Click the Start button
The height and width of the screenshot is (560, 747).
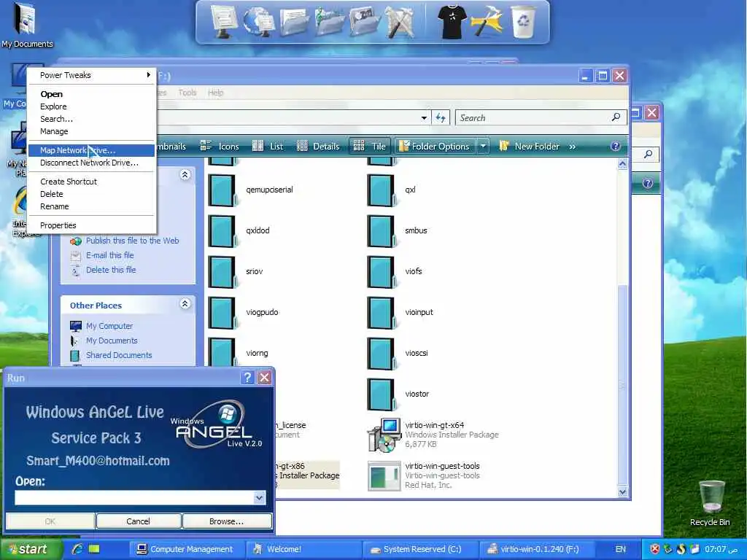pyautogui.click(x=31, y=549)
